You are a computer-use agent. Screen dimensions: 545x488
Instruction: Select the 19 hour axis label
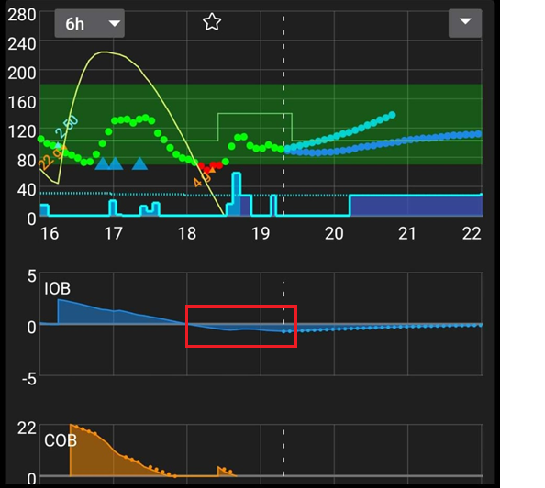click(260, 234)
